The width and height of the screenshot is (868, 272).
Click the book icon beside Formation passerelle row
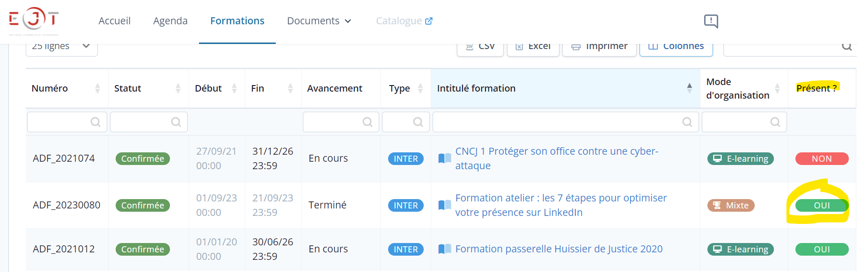(445, 249)
